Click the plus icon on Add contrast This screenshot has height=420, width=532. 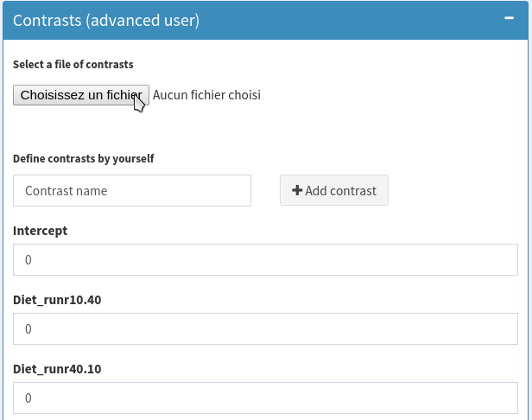coord(297,191)
